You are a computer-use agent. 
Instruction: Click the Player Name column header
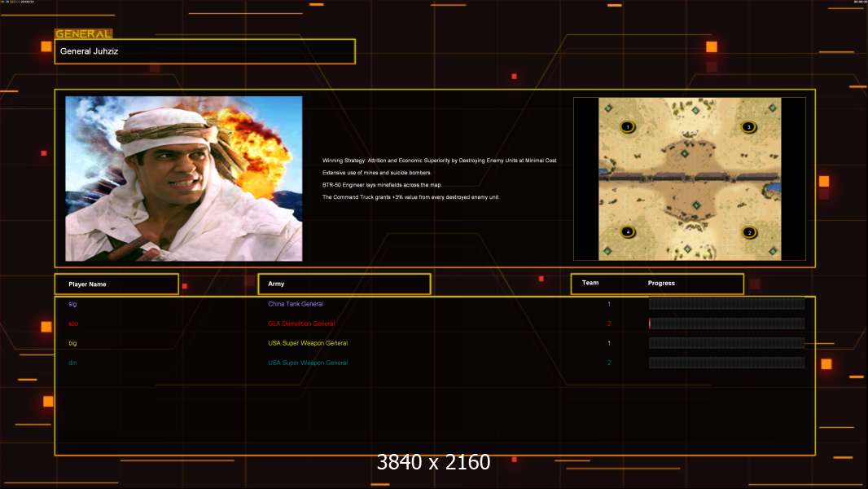point(116,284)
